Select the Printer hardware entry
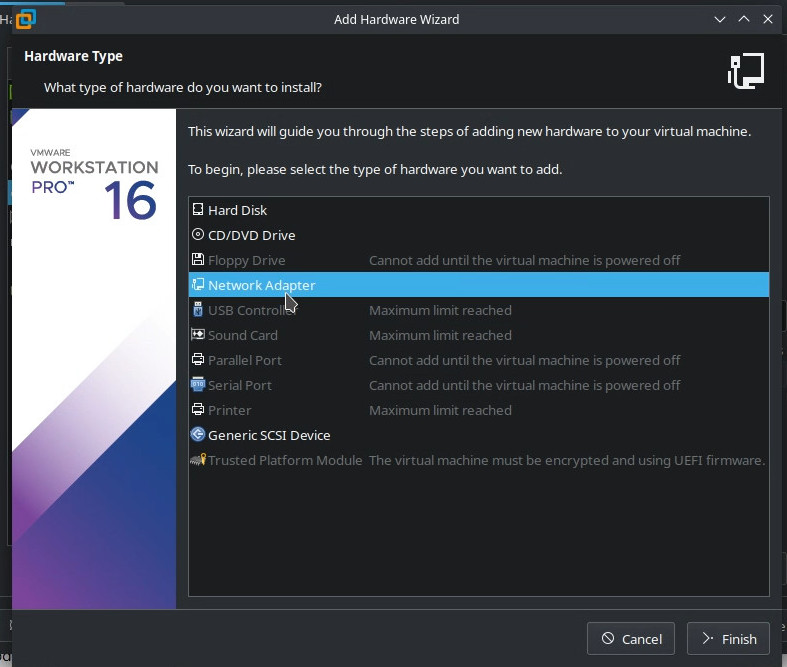This screenshot has width=787, height=667. [x=229, y=410]
